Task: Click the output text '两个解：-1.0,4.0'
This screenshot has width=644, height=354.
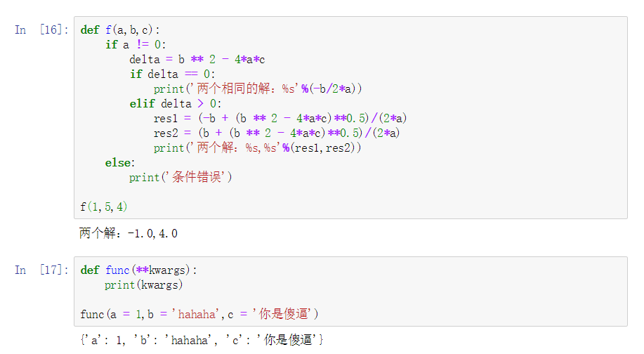Action: click(x=129, y=232)
